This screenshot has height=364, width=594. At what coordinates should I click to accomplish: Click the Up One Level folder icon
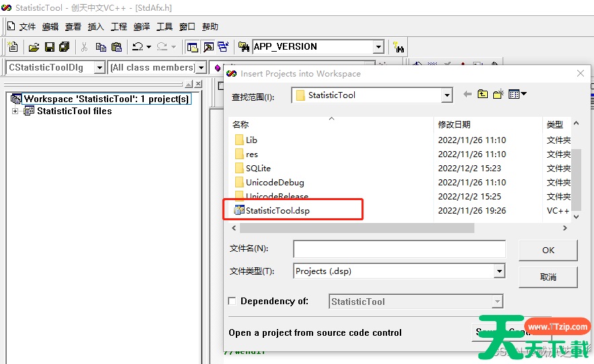[x=482, y=95]
